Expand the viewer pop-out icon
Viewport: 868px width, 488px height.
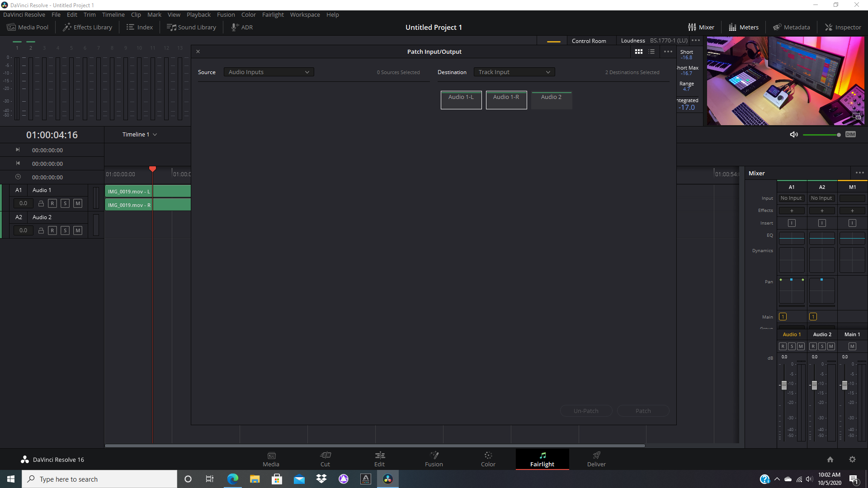[857, 117]
